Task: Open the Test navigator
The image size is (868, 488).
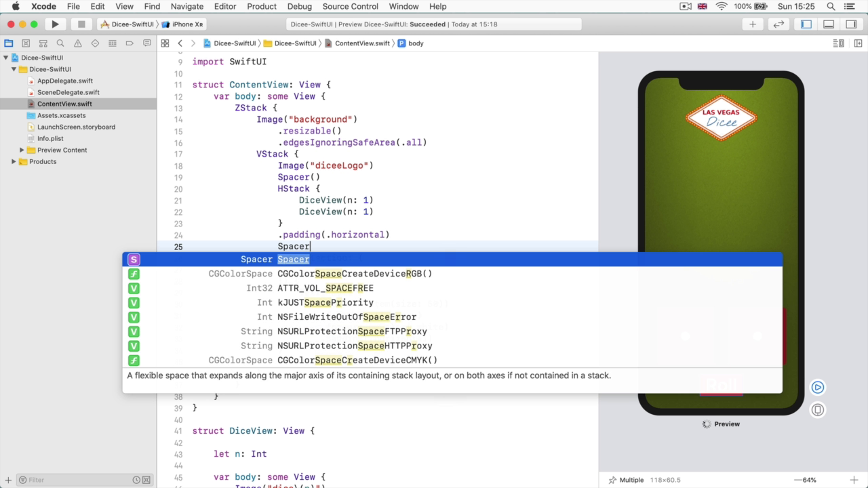Action: [95, 43]
